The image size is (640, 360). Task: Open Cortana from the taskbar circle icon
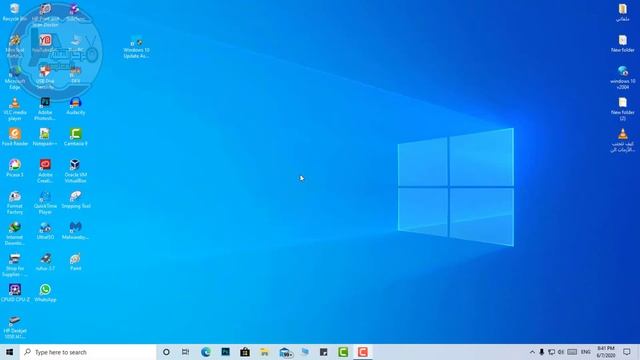(166, 352)
